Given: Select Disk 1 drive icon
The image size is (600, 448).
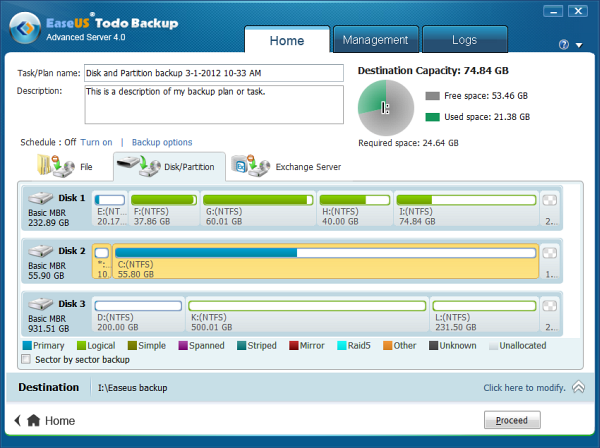Looking at the screenshot, I should tap(41, 198).
